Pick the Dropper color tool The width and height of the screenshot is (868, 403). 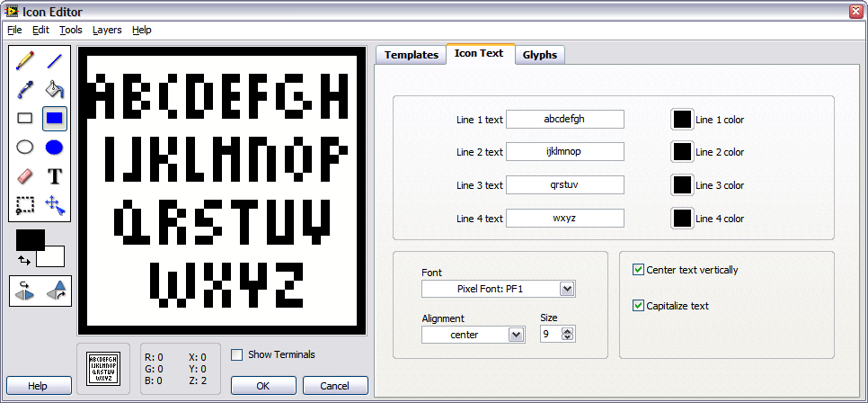click(25, 89)
